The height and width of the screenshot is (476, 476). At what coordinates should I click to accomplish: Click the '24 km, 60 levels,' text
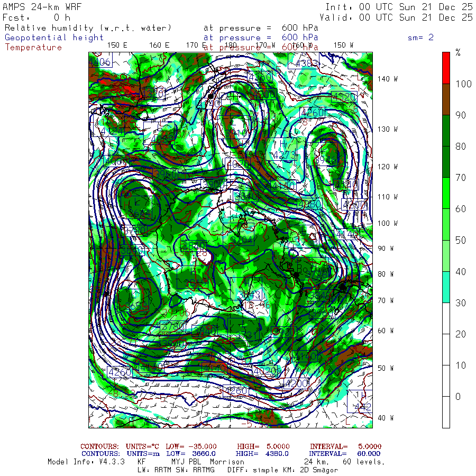344,462
